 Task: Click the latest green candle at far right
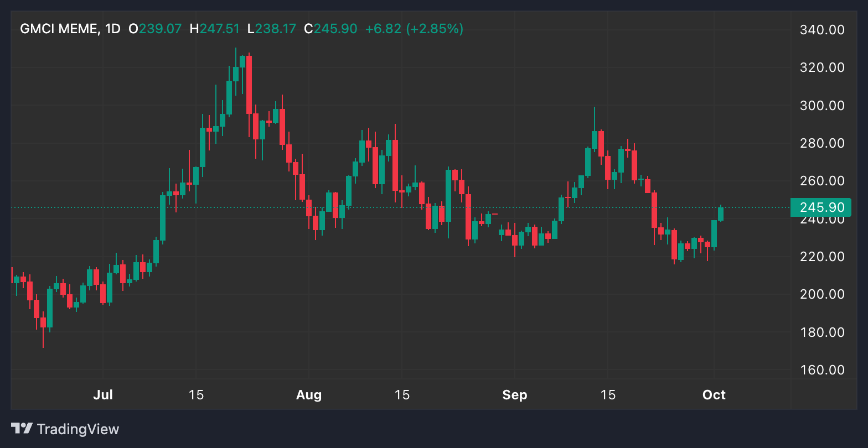tap(721, 213)
